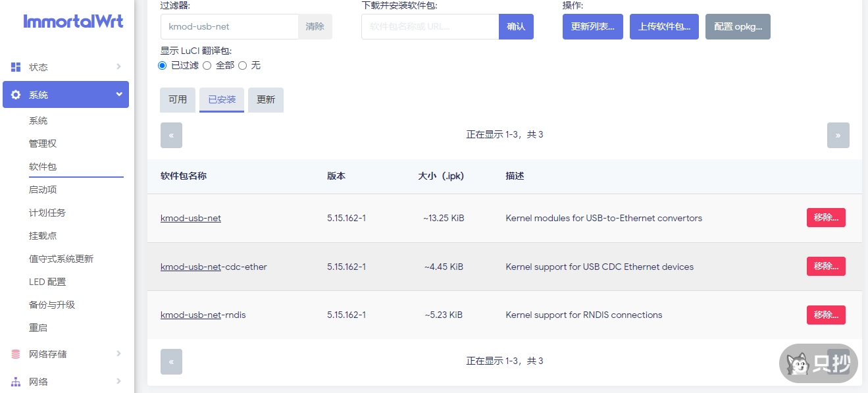Click the Network Storage database icon
The image size is (868, 393).
click(x=16, y=354)
